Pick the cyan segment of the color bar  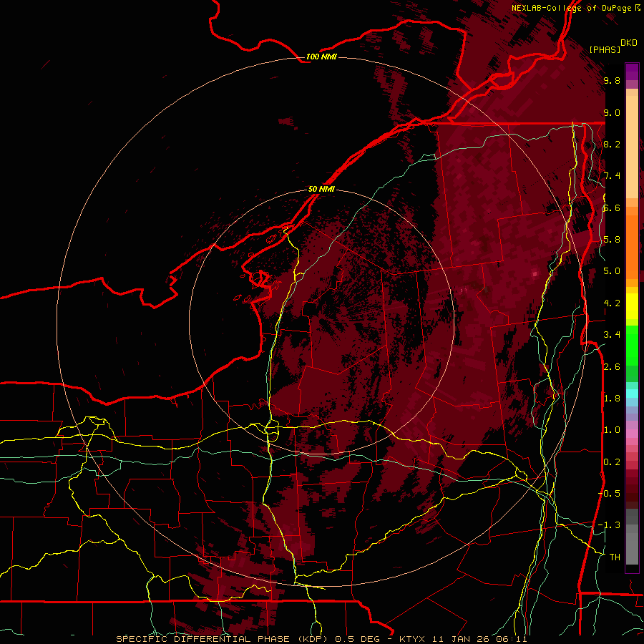[x=632, y=394]
